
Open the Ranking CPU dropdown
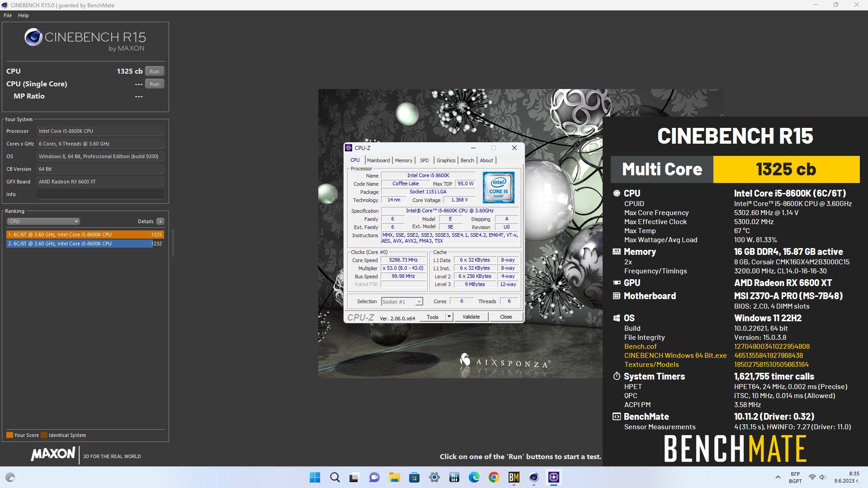[x=43, y=221]
